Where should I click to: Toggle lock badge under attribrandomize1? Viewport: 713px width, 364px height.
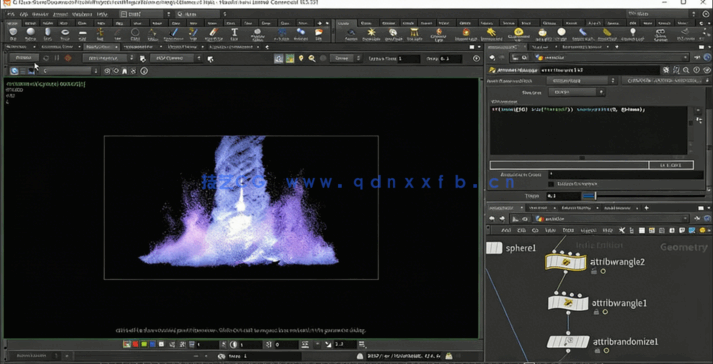click(597, 351)
